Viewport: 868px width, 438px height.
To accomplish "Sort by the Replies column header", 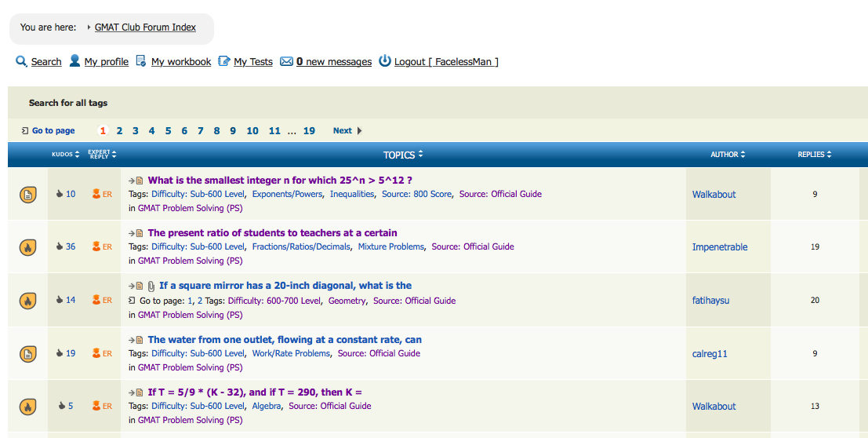I will (x=814, y=155).
